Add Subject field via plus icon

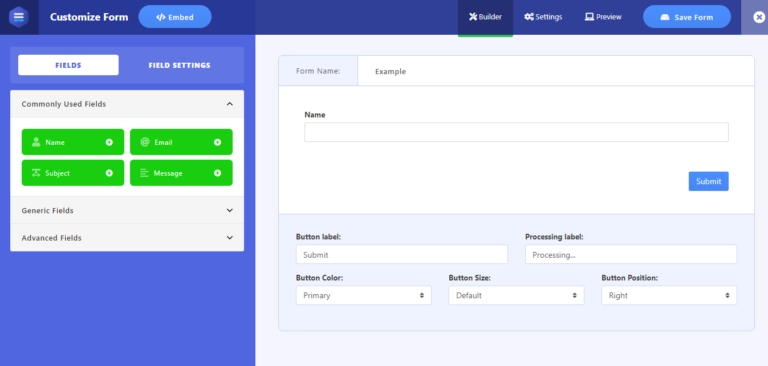[x=109, y=173]
